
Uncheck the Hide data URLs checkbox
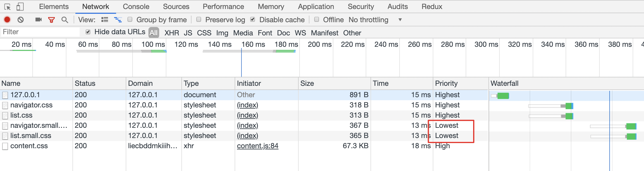(88, 32)
